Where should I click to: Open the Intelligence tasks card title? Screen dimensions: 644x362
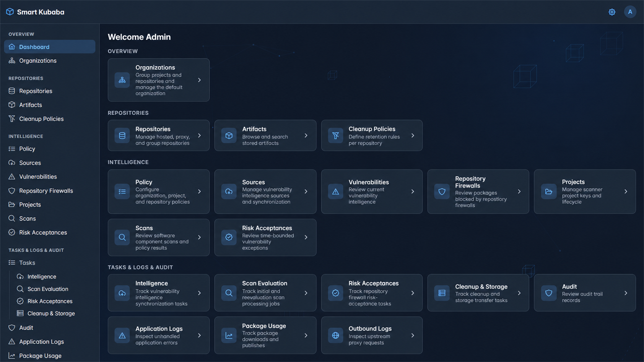tap(152, 284)
